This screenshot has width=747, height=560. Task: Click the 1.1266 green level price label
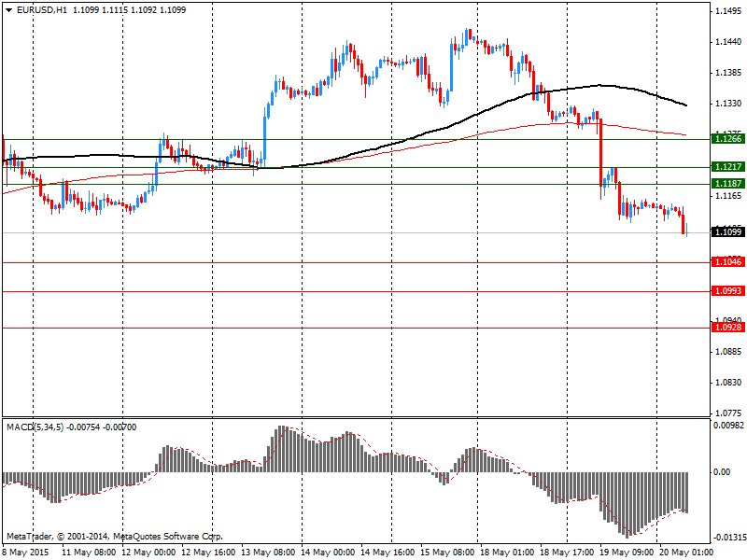pyautogui.click(x=728, y=138)
